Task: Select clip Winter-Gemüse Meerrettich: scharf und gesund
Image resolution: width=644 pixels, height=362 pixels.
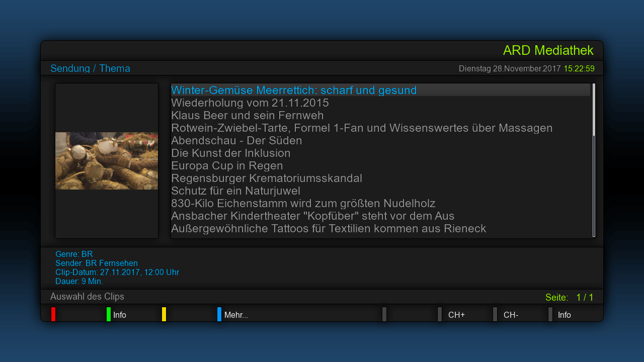Action: [x=294, y=90]
